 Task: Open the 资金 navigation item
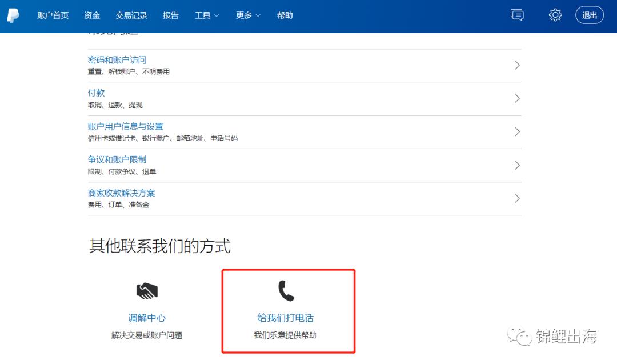coord(92,15)
